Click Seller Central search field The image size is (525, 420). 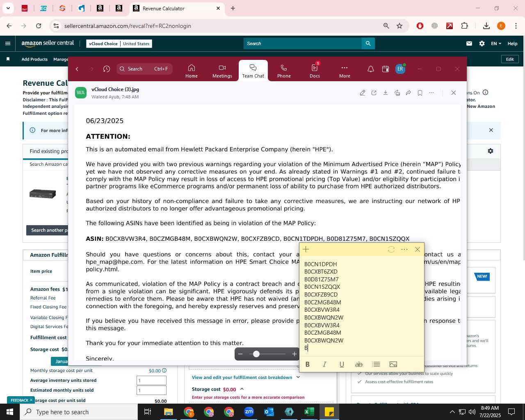303,43
